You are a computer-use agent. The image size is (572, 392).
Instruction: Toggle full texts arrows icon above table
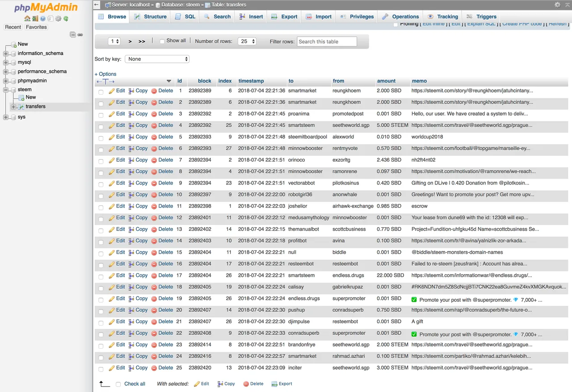pos(105,81)
